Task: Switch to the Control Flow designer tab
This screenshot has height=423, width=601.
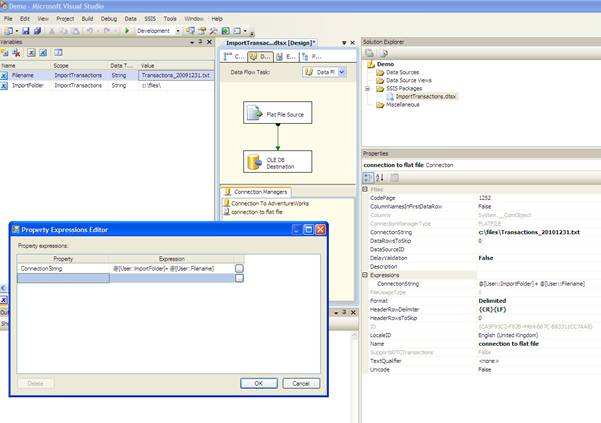Action: coord(234,57)
